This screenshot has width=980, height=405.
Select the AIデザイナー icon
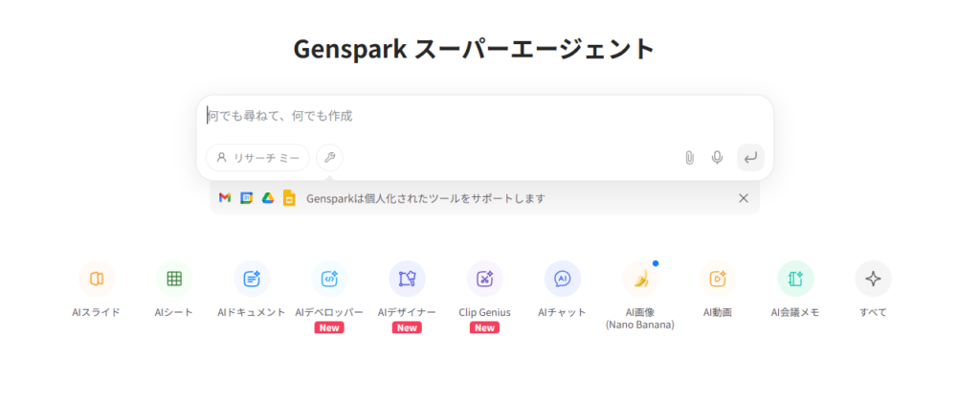[x=407, y=279]
